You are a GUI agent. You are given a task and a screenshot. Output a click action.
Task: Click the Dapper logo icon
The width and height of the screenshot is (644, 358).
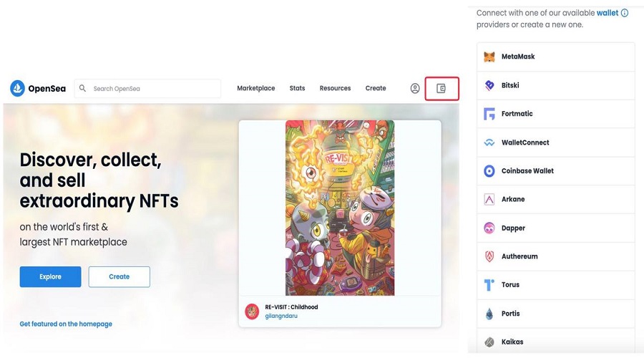[489, 228]
